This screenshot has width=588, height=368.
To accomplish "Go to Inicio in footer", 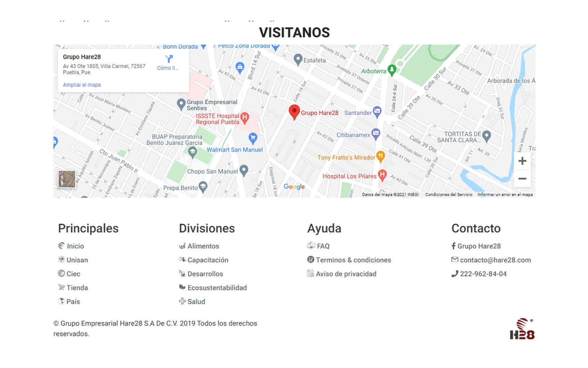I will [75, 246].
